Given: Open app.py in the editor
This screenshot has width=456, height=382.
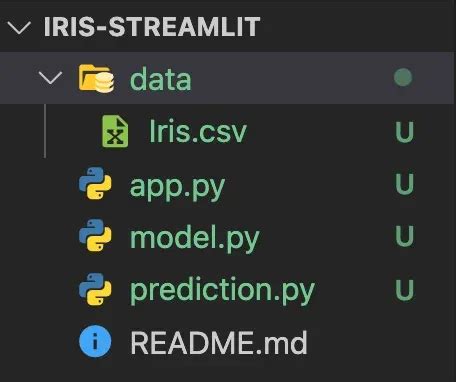Looking at the screenshot, I should [177, 187].
